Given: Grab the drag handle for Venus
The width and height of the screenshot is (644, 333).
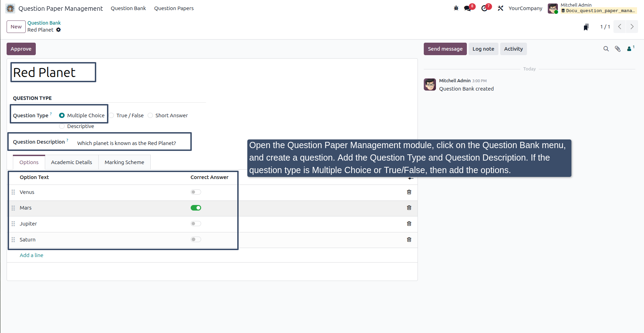Looking at the screenshot, I should pyautogui.click(x=13, y=192).
